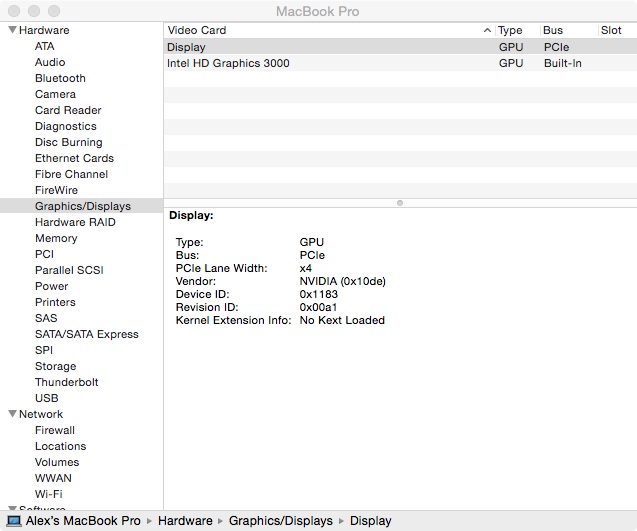Select Printers in the sidebar
The height and width of the screenshot is (531, 637).
[x=55, y=302]
